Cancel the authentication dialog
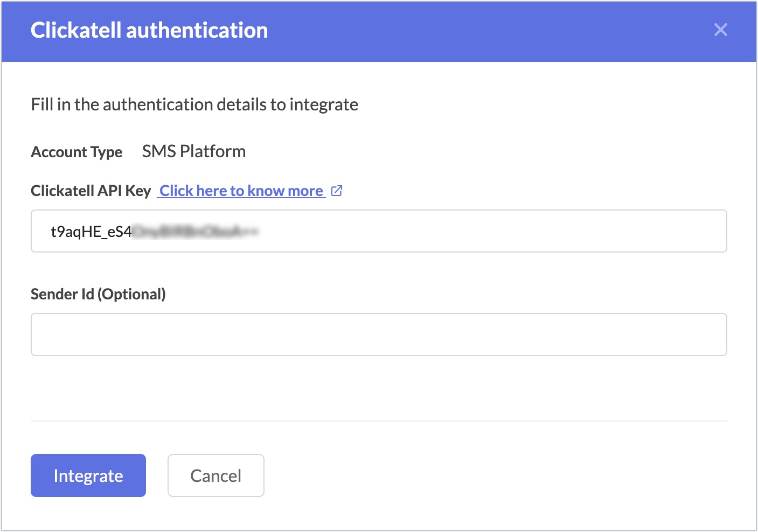 (216, 475)
